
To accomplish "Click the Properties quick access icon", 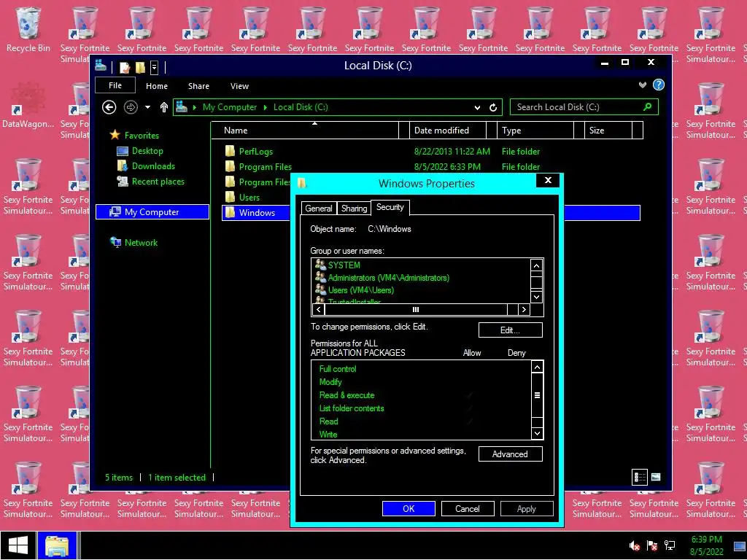I will click(125, 68).
